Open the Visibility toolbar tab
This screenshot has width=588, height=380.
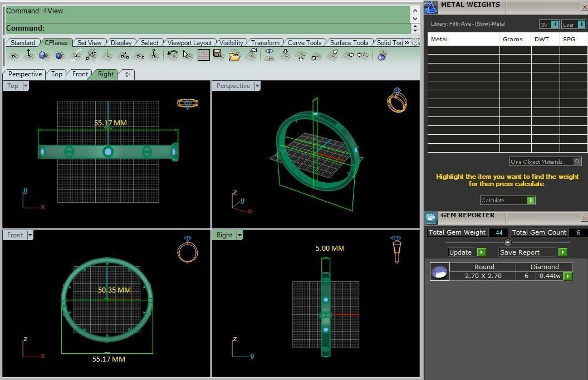[x=232, y=43]
